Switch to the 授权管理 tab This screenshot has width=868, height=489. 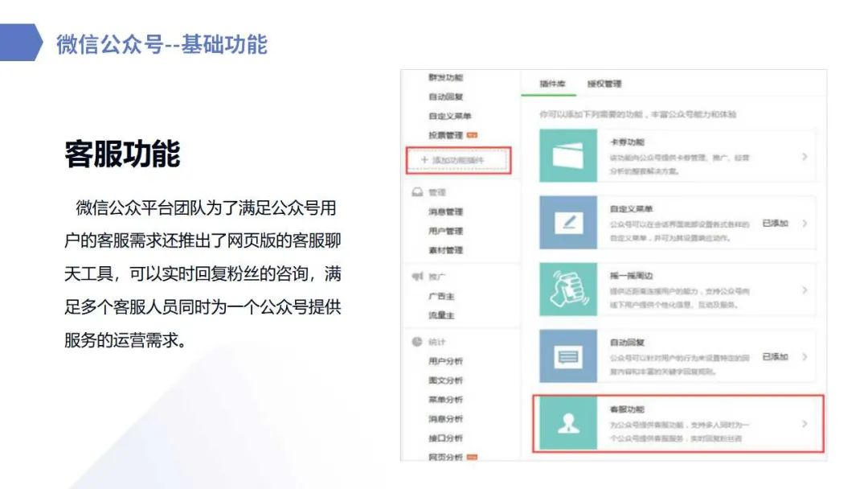[x=604, y=84]
